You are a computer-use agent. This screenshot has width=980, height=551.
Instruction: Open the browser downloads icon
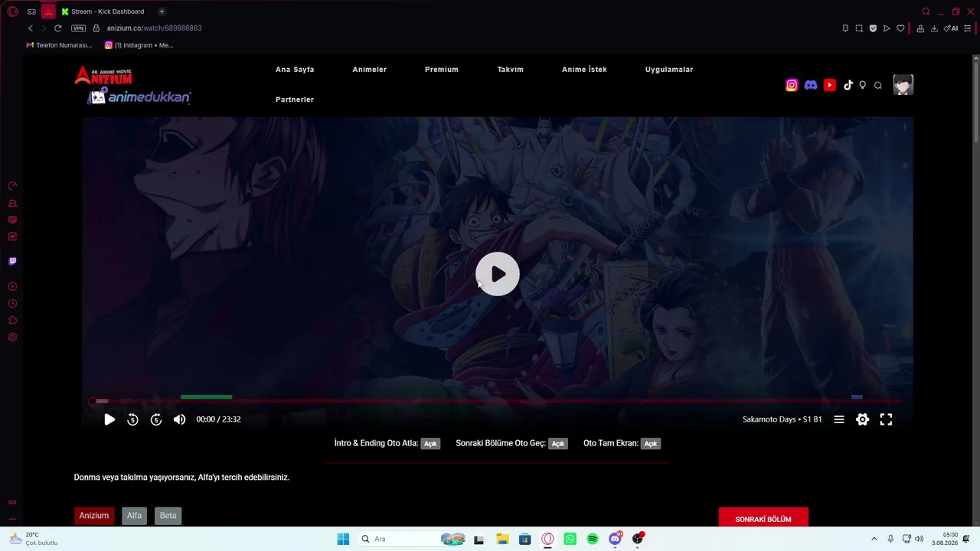pyautogui.click(x=934, y=28)
